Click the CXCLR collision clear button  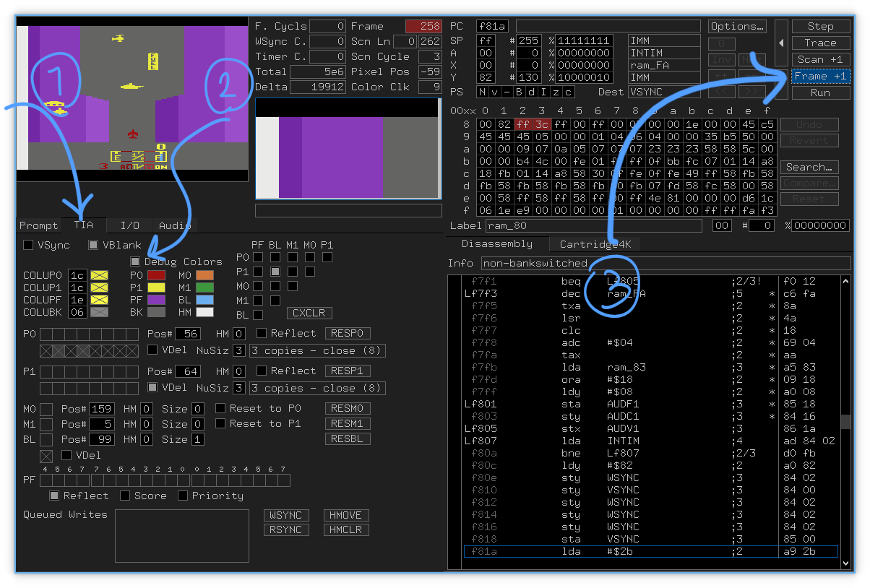click(x=309, y=313)
